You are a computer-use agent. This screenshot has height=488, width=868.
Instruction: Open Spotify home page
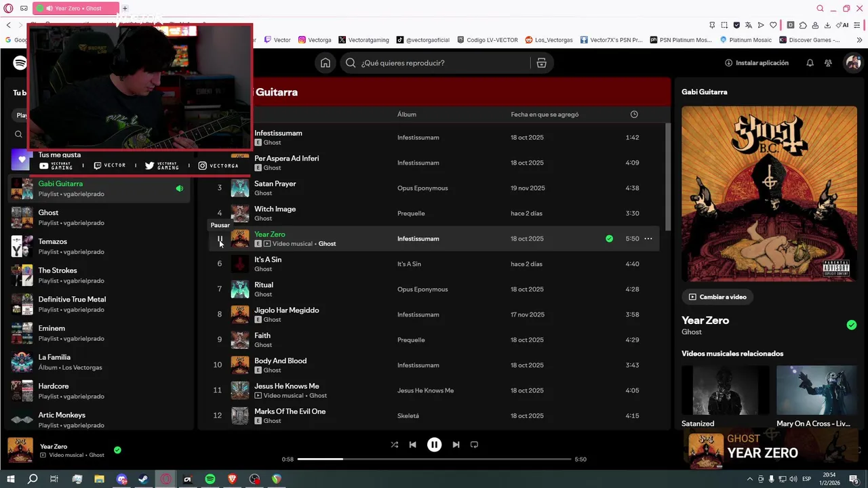pos(325,63)
